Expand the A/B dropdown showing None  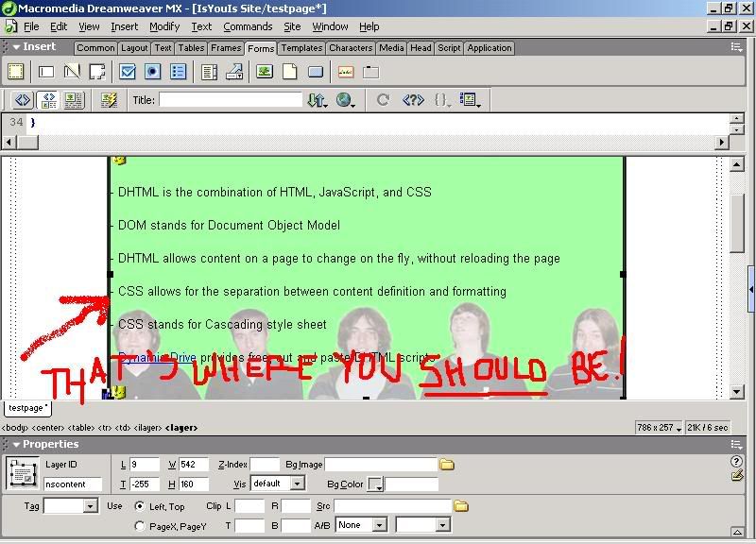[379, 525]
